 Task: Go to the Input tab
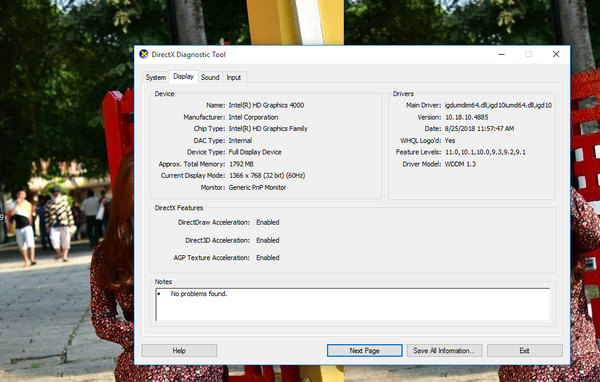tap(234, 77)
